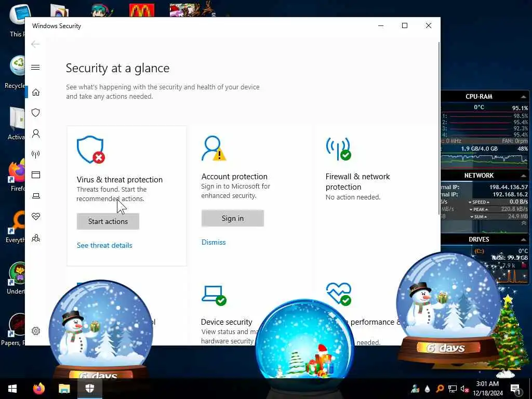Click the external IP 198.44.136.57 value
532x399 pixels.
point(508,187)
